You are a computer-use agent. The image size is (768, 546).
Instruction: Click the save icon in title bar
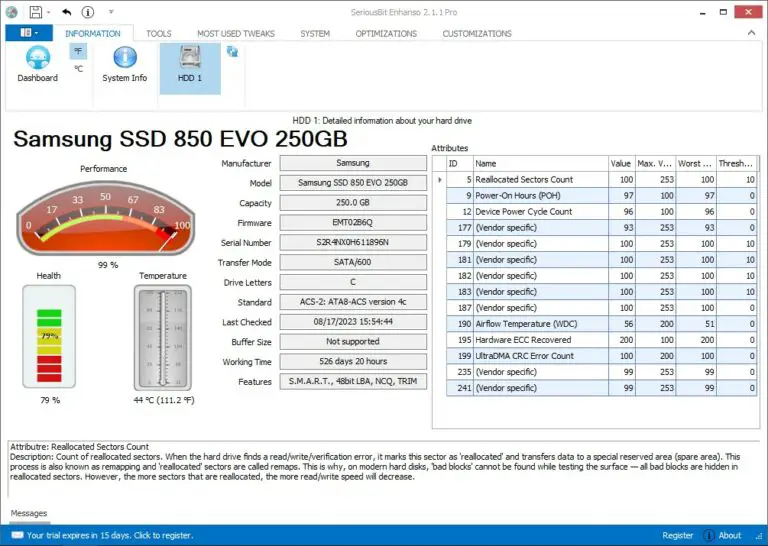[x=35, y=12]
